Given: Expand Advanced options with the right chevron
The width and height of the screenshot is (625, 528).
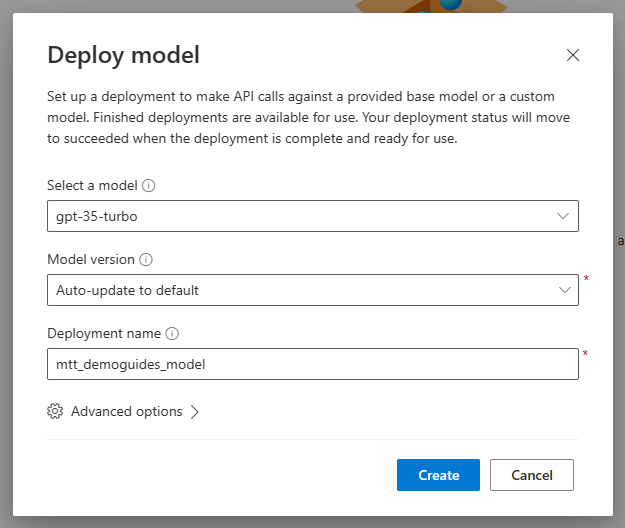Looking at the screenshot, I should [x=195, y=411].
